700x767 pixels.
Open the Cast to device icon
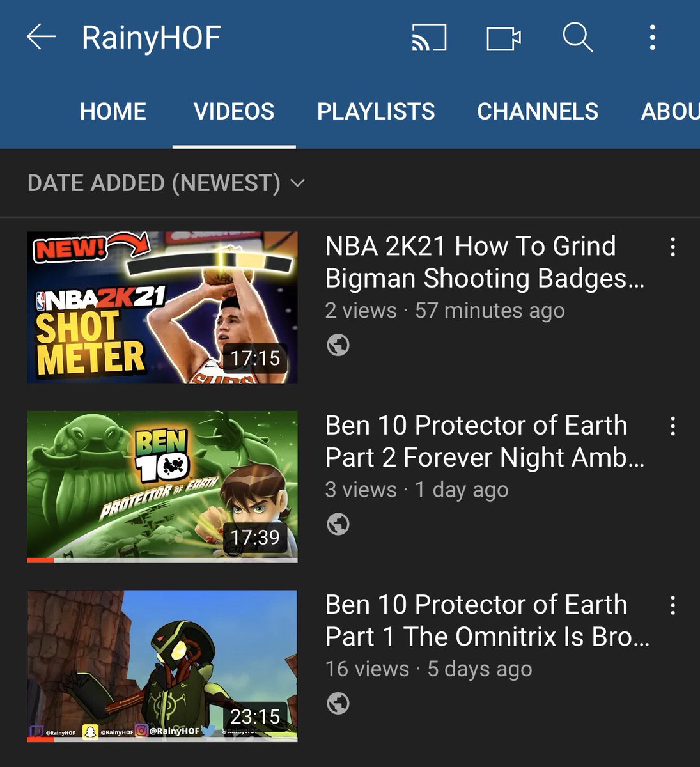click(429, 37)
